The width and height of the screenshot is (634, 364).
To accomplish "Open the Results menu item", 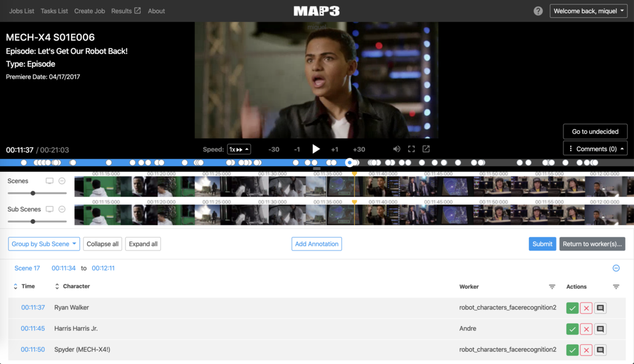I will (121, 11).
